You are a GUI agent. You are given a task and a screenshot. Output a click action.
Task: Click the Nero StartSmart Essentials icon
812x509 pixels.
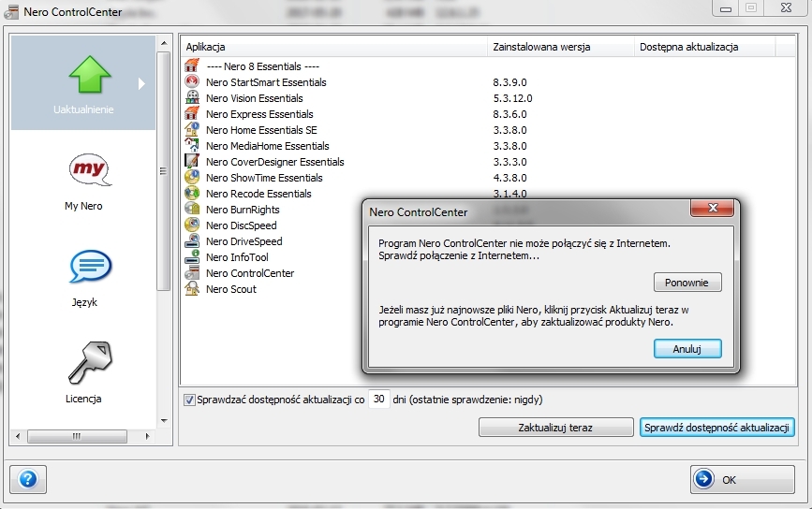coord(192,81)
